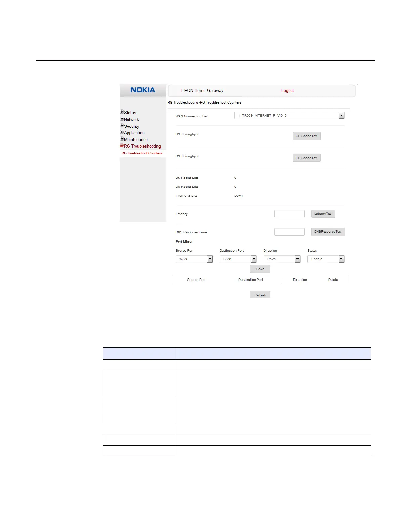Open the Network menu item
Viewport: 411px width, 532px height.
[131, 120]
